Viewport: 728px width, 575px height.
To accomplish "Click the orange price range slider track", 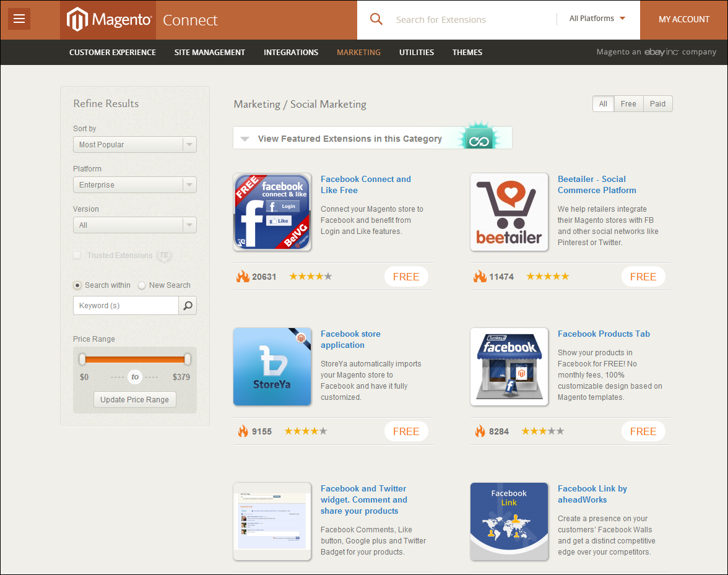I will tap(135, 359).
